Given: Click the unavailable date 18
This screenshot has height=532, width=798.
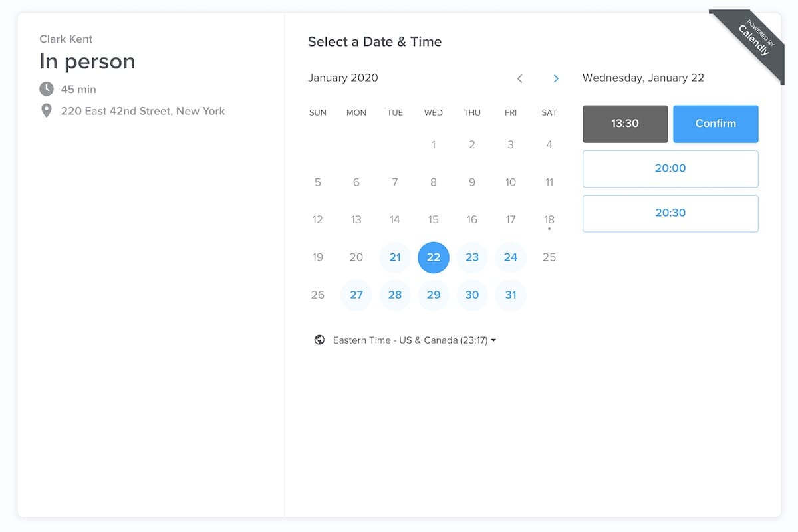Looking at the screenshot, I should click(549, 219).
